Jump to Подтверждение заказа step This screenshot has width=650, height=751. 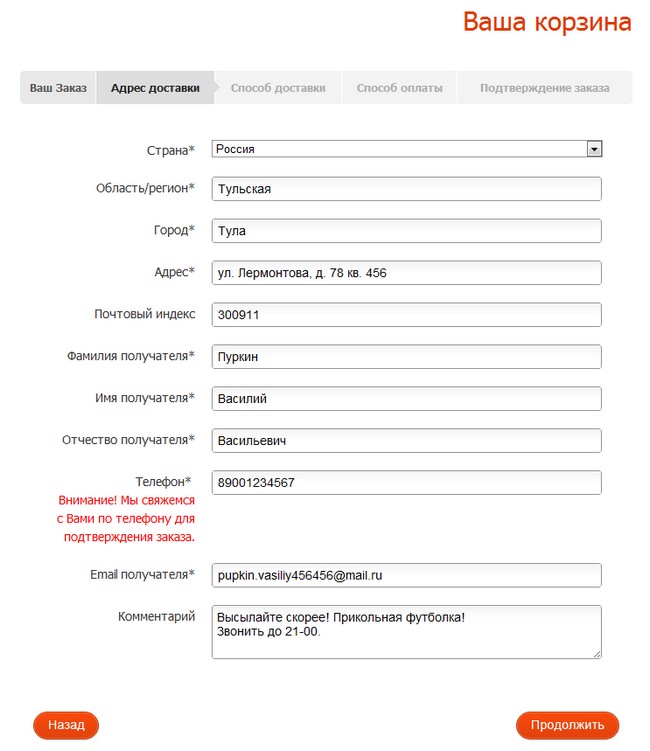click(544, 88)
